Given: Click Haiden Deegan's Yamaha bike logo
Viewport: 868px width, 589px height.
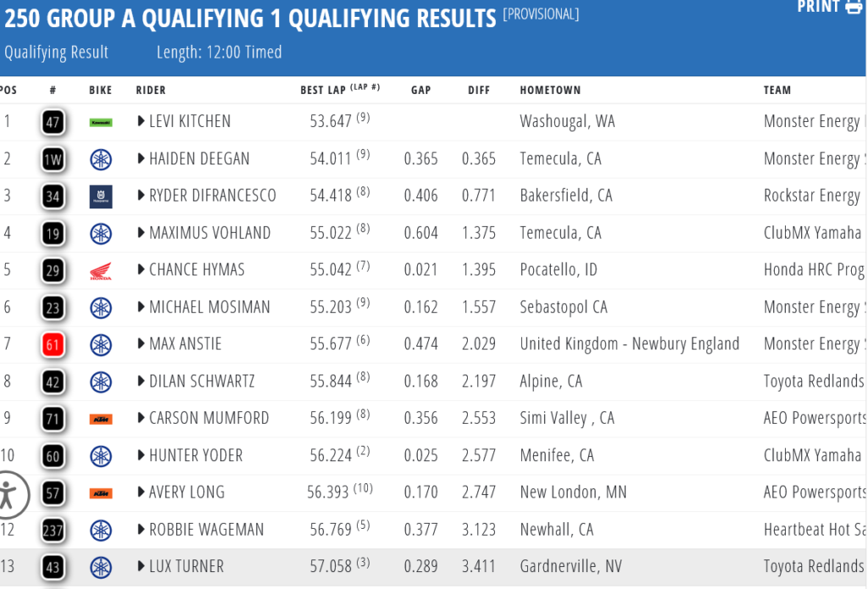Looking at the screenshot, I should click(101, 159).
